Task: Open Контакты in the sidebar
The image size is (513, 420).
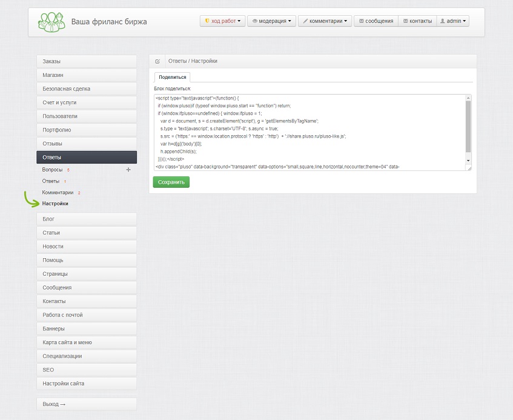Action: [x=87, y=301]
